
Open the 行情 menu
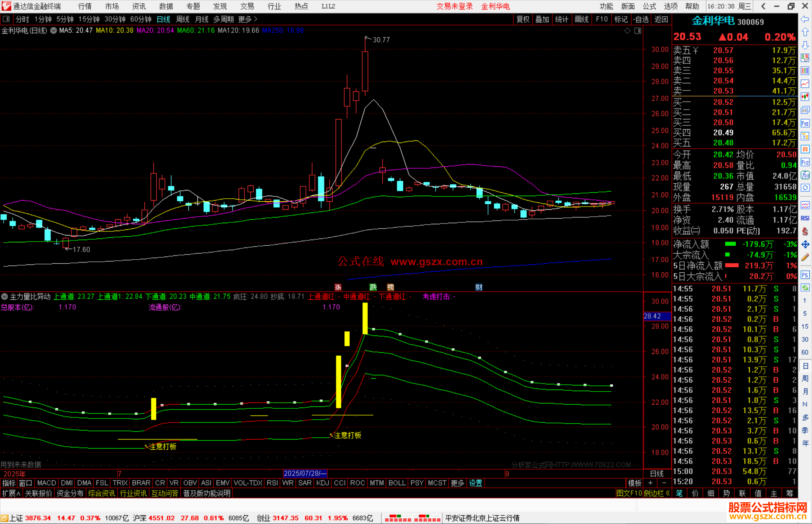[85, 6]
